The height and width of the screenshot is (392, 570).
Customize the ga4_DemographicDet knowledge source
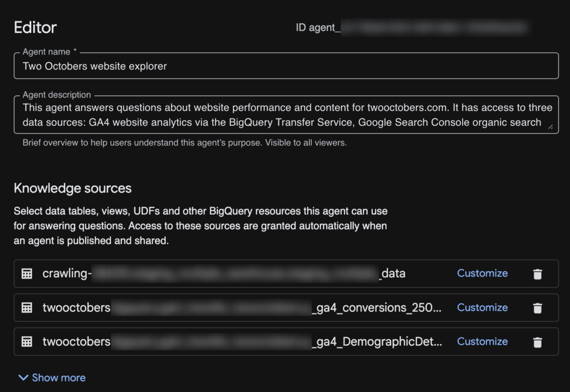click(482, 341)
